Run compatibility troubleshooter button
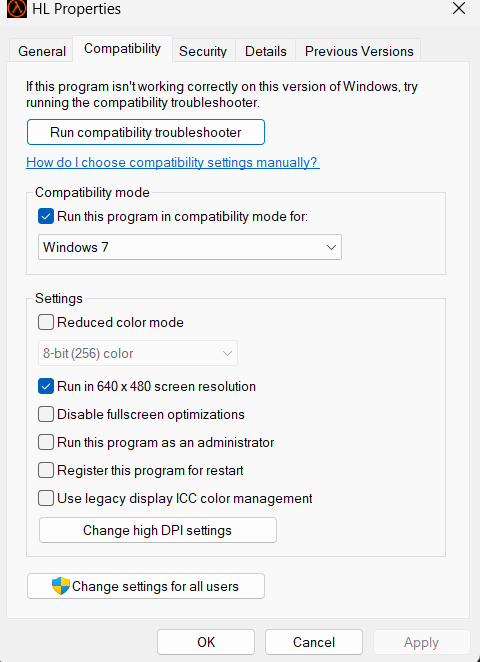 click(x=146, y=132)
